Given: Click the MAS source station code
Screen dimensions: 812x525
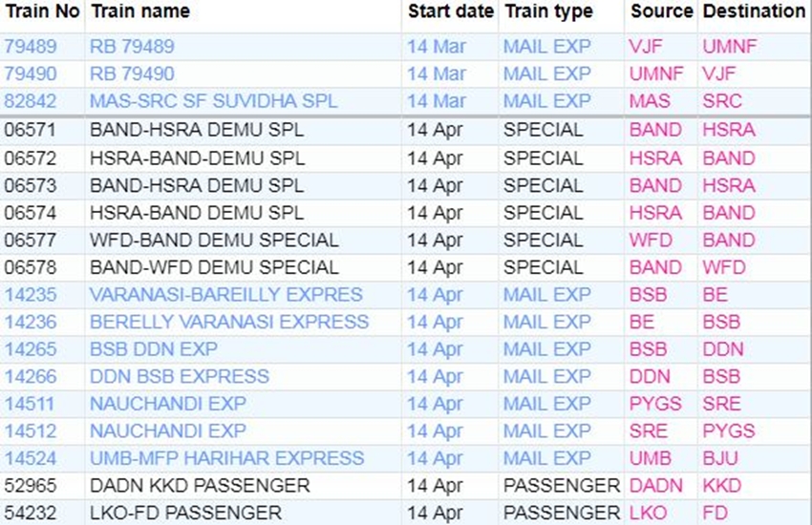Looking at the screenshot, I should (650, 100).
